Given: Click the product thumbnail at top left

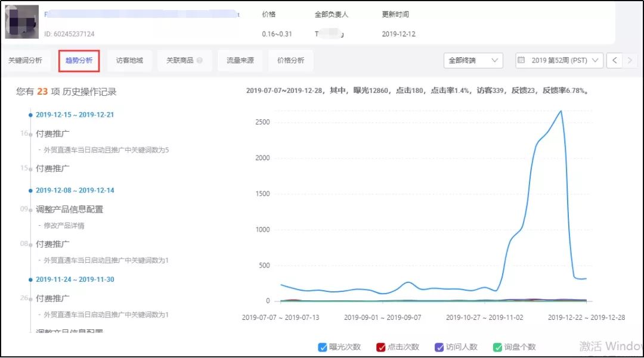Looking at the screenshot, I should pos(21,21).
